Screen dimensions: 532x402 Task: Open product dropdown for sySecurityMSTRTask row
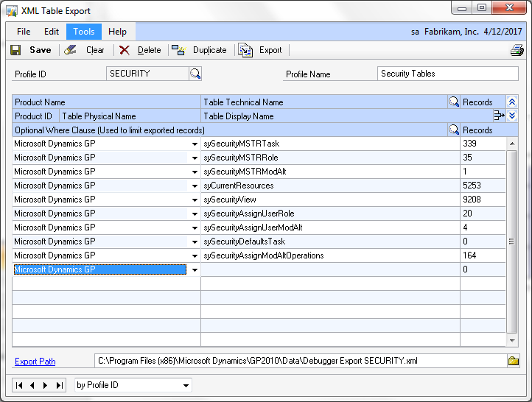195,144
